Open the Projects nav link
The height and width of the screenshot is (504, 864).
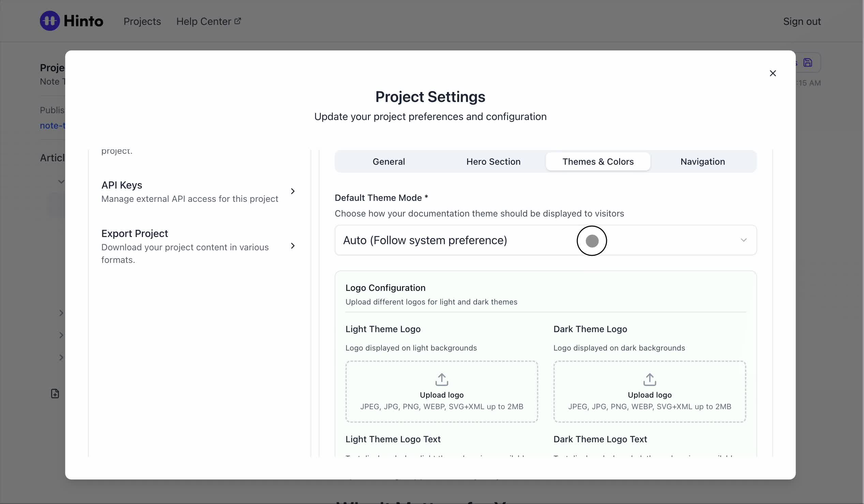[x=142, y=21]
